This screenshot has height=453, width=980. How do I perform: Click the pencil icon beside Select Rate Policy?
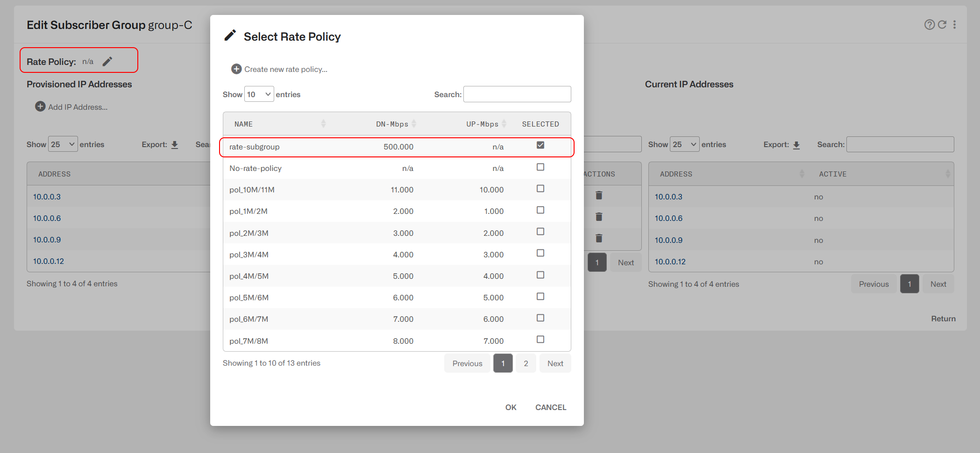pos(230,35)
